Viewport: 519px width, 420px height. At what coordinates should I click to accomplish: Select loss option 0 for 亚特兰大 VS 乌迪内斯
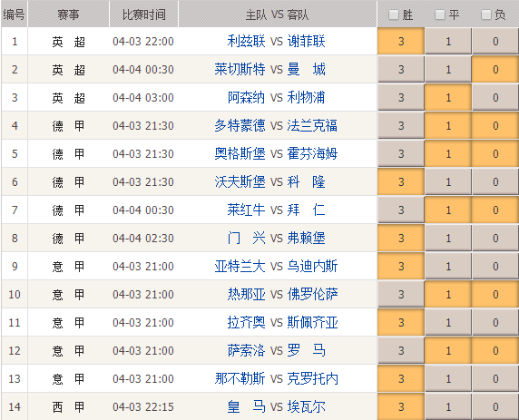point(495,267)
